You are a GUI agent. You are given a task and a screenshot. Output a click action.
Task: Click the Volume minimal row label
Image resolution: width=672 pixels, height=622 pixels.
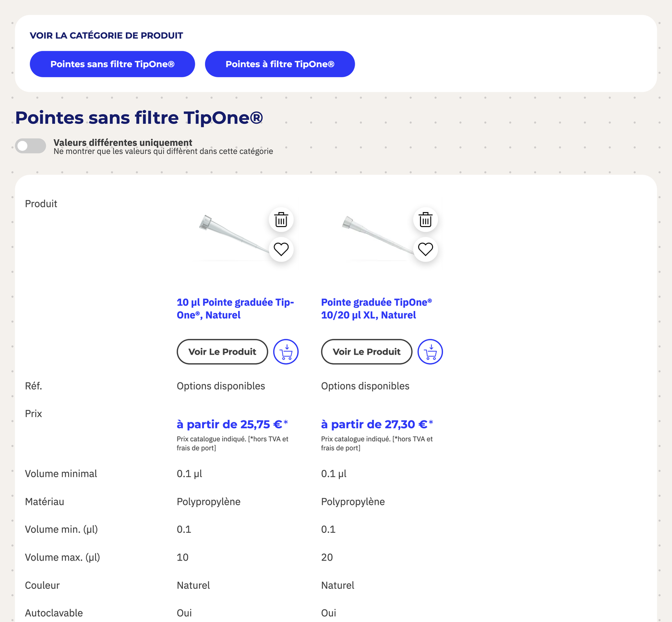[61, 474]
